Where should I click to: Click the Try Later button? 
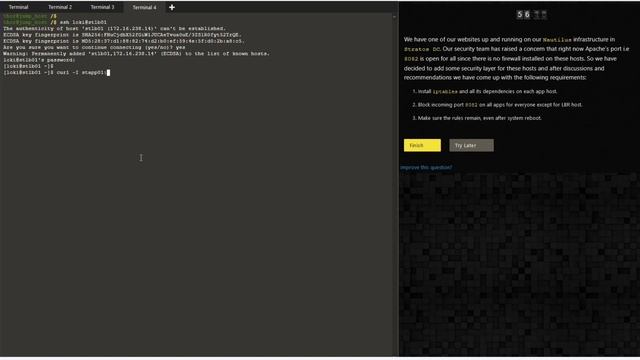pos(471,145)
